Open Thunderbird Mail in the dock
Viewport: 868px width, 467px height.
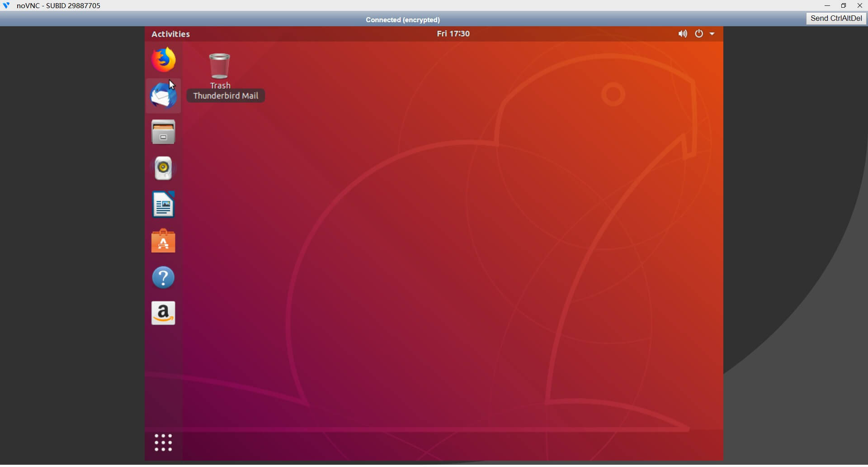[x=163, y=95]
